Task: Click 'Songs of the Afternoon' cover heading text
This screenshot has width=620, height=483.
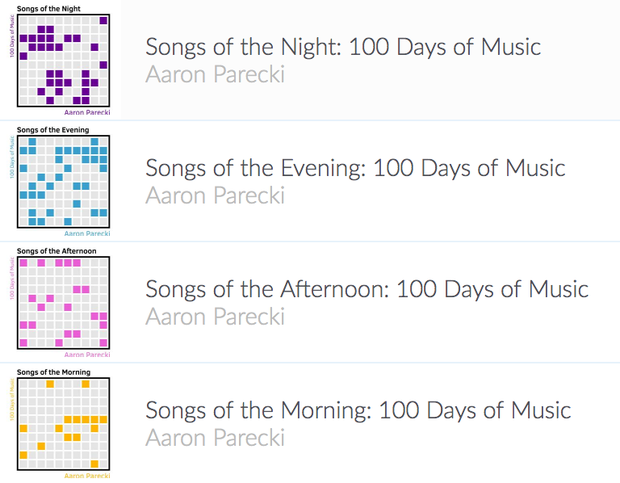Action: (x=57, y=251)
